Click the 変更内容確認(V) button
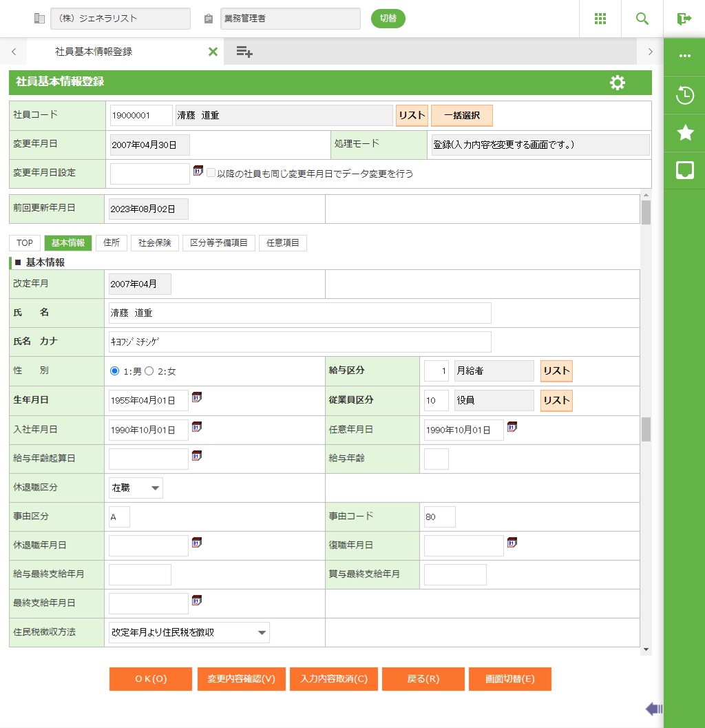The image size is (705, 728). pos(242,678)
